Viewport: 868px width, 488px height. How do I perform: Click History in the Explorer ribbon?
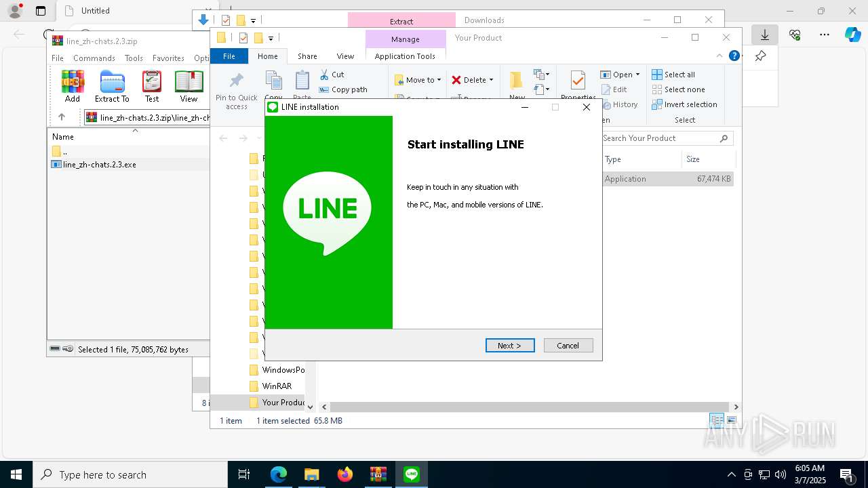[620, 104]
